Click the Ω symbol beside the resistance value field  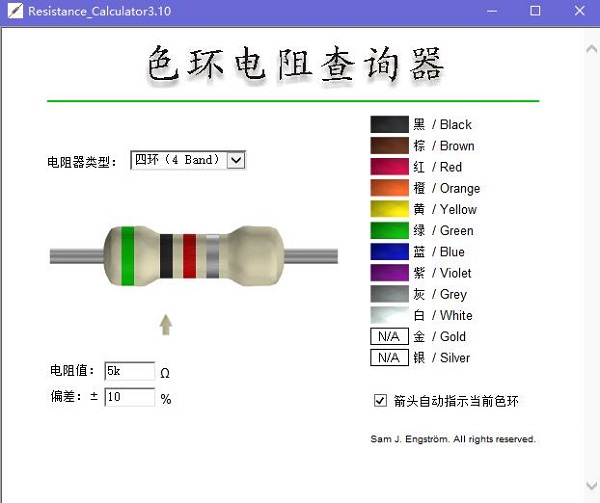click(165, 373)
